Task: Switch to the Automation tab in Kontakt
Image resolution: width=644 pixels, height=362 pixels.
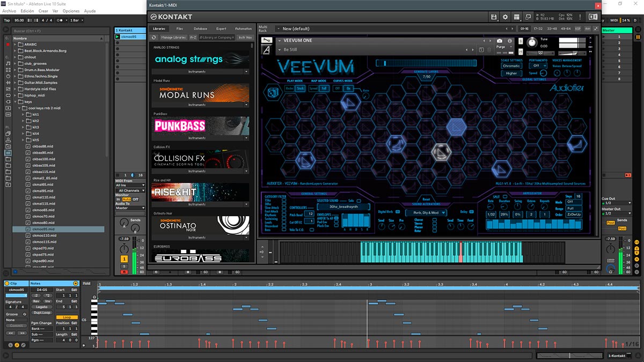Action: 243,28
